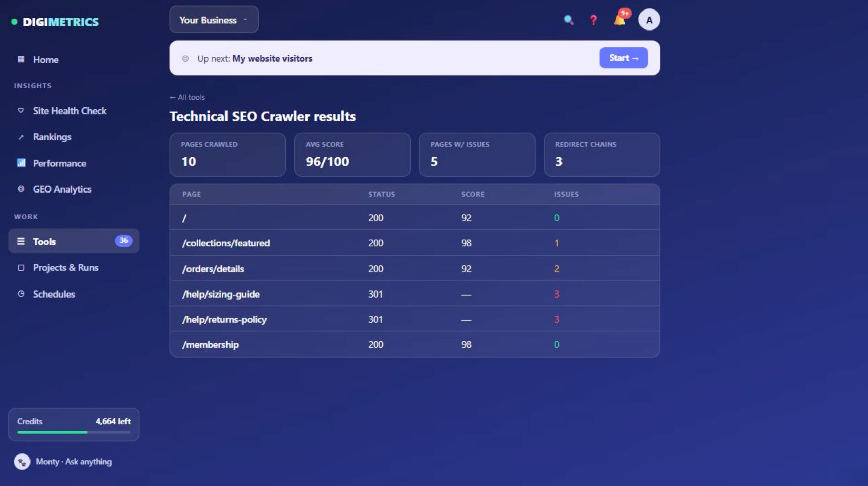This screenshot has height=486, width=868.
Task: Click the Rankings arrow icon
Action: (21, 137)
